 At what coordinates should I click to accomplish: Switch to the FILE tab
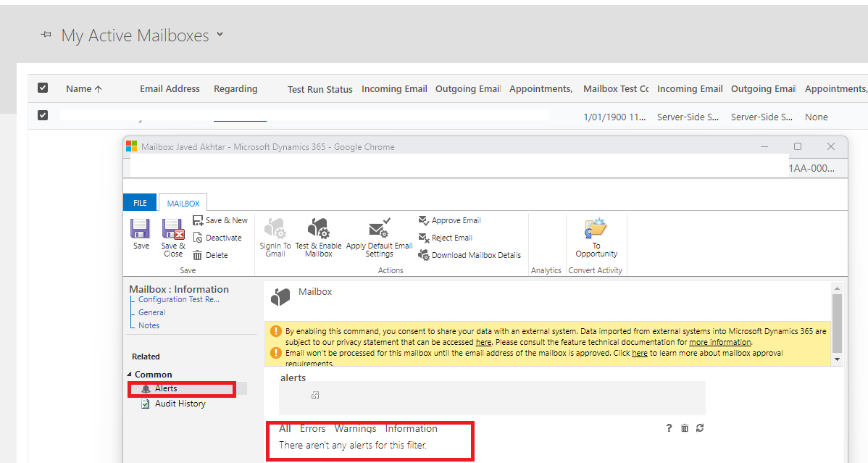[x=139, y=202]
